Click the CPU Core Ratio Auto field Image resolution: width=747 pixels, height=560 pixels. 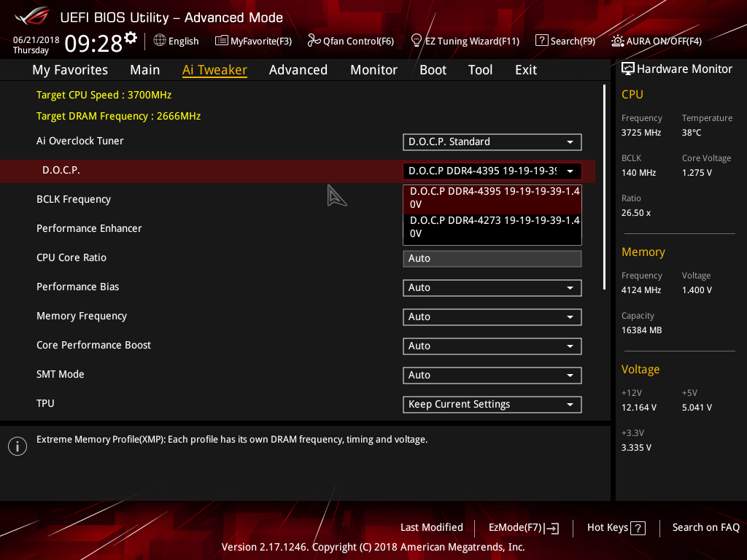point(492,259)
